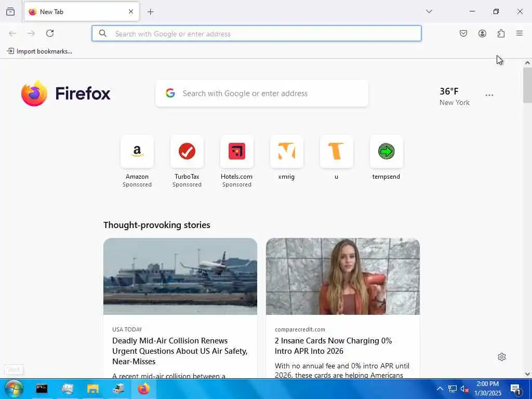Open the Firefox View icon
The width and height of the screenshot is (532, 399).
click(10, 11)
